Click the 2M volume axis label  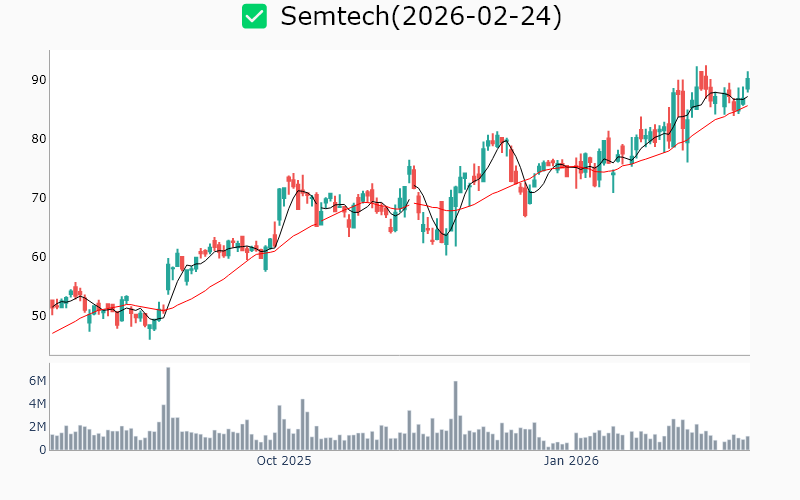(x=37, y=427)
